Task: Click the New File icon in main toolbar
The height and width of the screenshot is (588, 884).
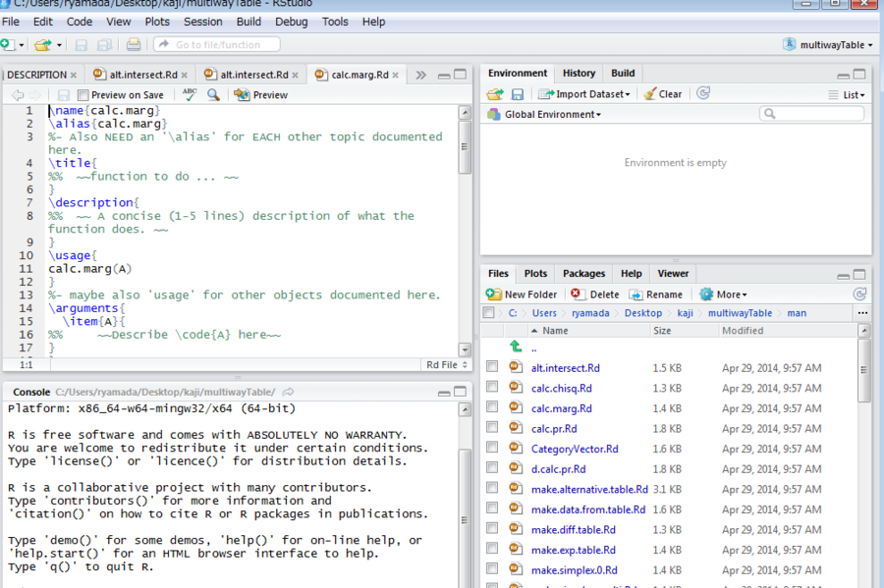Action: tap(7, 44)
